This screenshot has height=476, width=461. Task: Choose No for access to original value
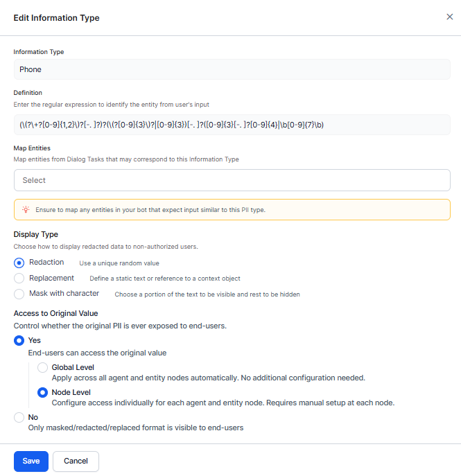[19, 417]
